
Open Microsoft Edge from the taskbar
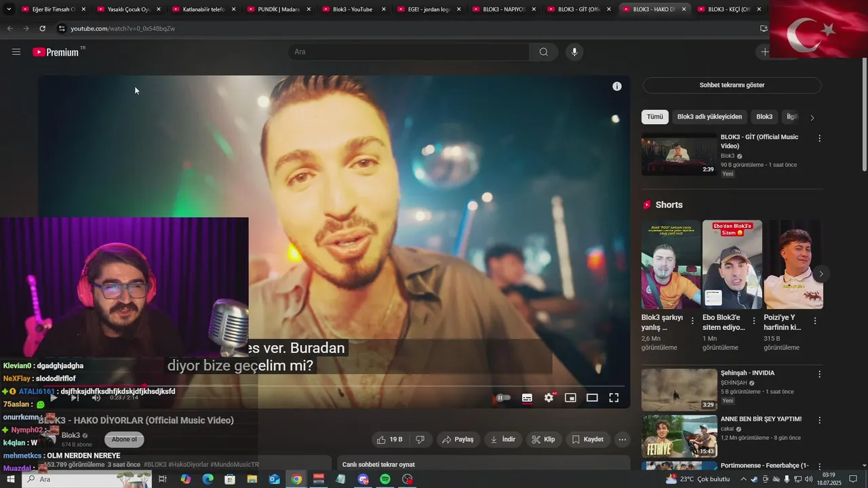pos(208,479)
